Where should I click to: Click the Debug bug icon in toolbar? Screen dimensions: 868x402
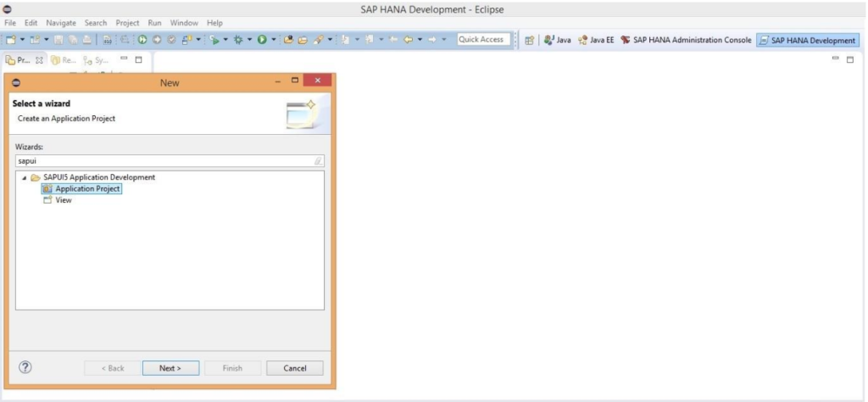coord(236,40)
